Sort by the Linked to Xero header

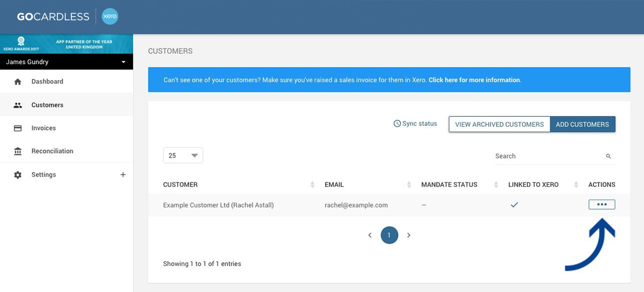coord(533,185)
